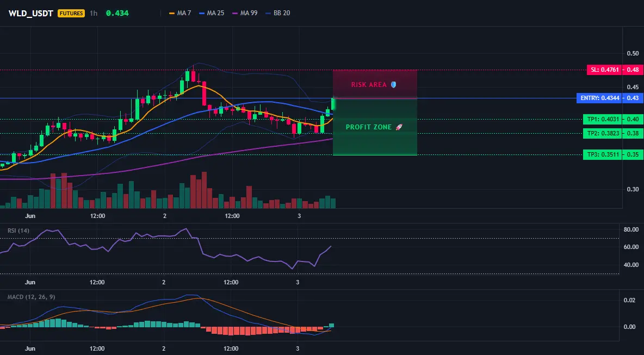Toggle the MA 99 legend entry

(245, 13)
